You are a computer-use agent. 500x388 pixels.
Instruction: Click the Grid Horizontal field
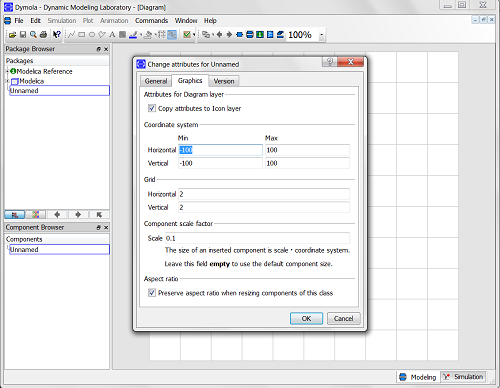tap(264, 194)
